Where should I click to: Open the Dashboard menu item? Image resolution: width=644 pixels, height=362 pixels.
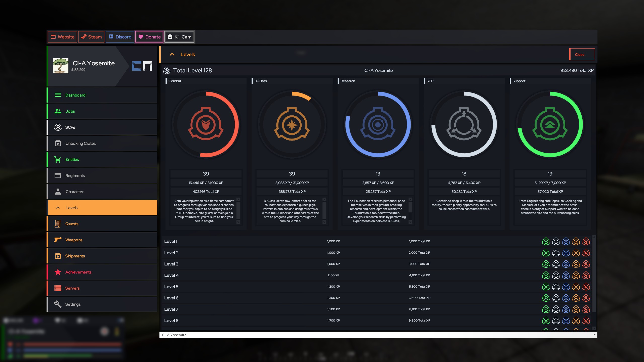pos(102,95)
